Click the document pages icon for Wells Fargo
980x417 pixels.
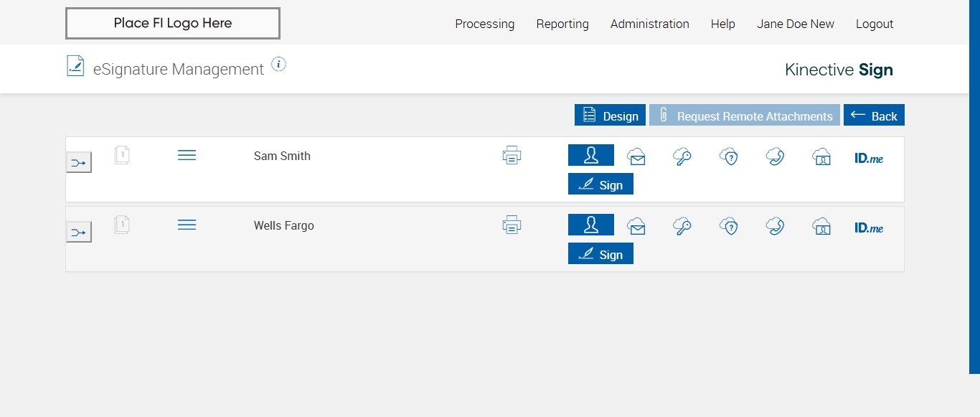click(x=122, y=225)
